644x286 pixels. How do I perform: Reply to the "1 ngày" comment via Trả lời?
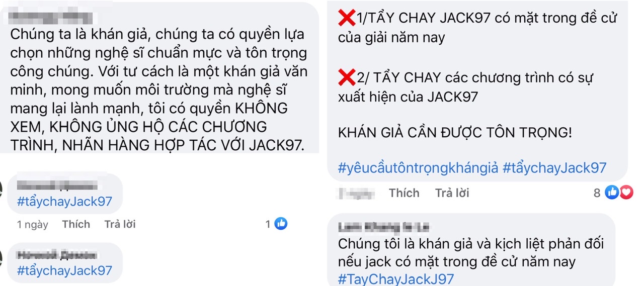(120, 224)
